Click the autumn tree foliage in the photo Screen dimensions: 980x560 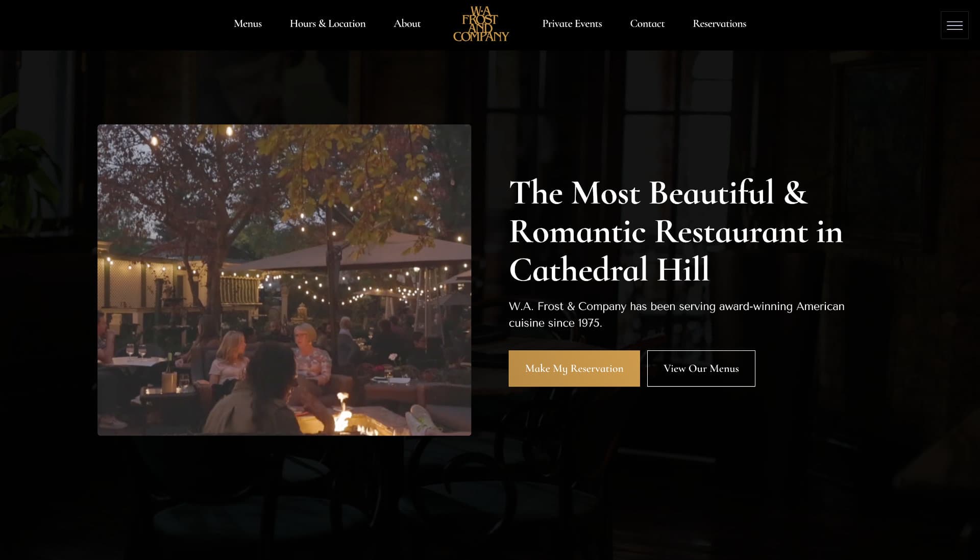click(332, 168)
